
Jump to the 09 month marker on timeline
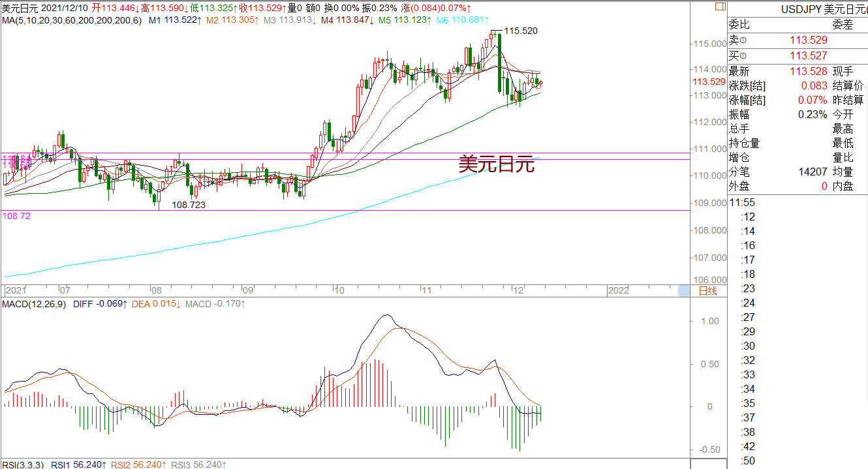tap(247, 290)
